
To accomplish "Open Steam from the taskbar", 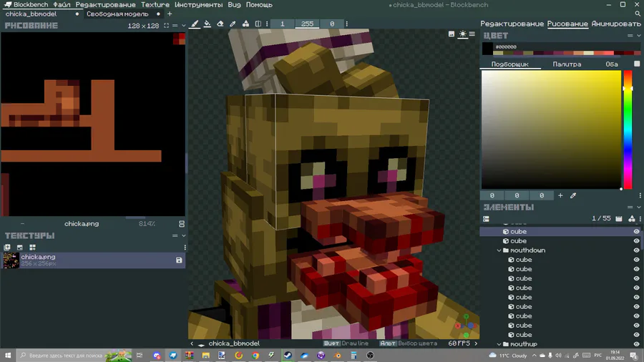I will pyautogui.click(x=288, y=355).
